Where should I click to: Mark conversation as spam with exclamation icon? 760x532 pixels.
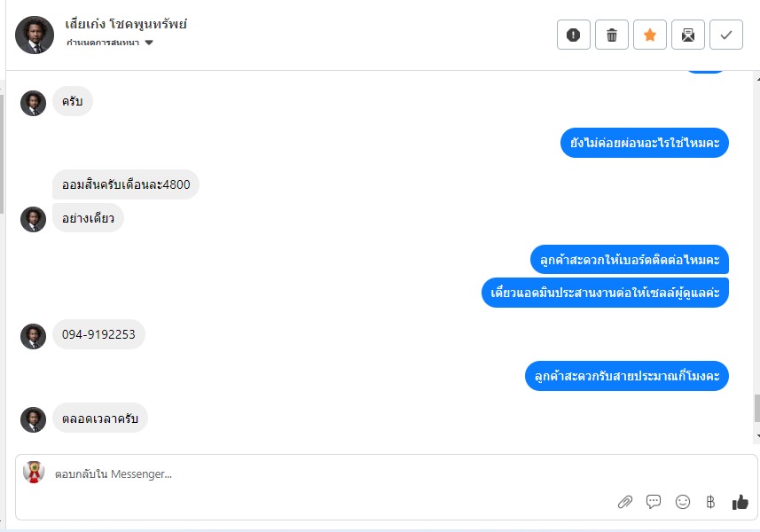pyautogui.click(x=574, y=35)
